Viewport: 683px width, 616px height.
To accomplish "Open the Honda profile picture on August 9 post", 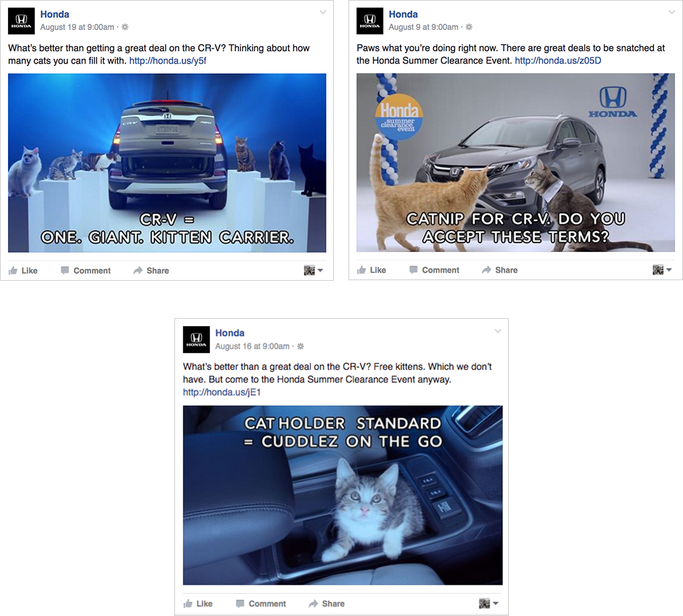I will [x=370, y=21].
